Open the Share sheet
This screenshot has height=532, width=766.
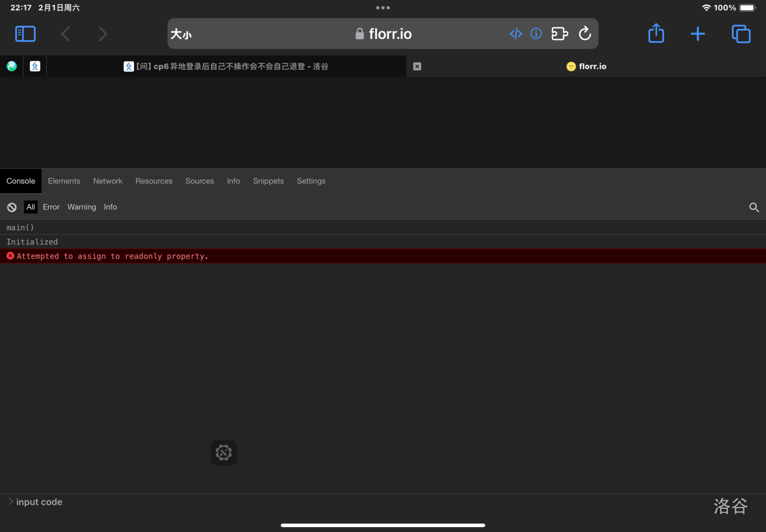coord(656,33)
